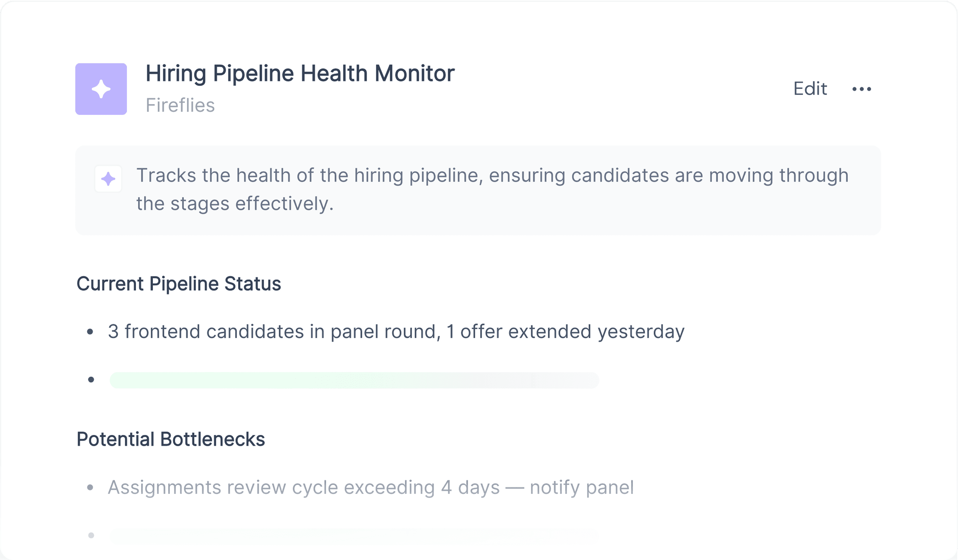Viewport: 958px width, 560px height.
Task: Click the bullet dot before Assignments review
Action: click(90, 487)
